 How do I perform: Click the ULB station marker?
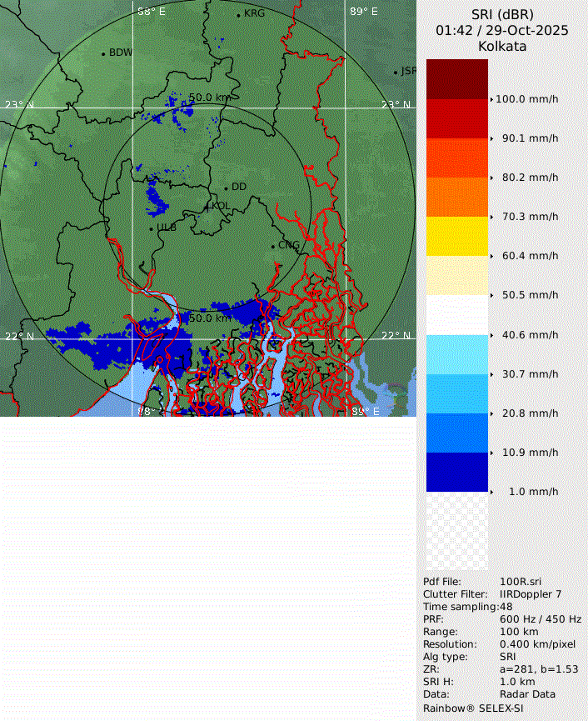(151, 228)
